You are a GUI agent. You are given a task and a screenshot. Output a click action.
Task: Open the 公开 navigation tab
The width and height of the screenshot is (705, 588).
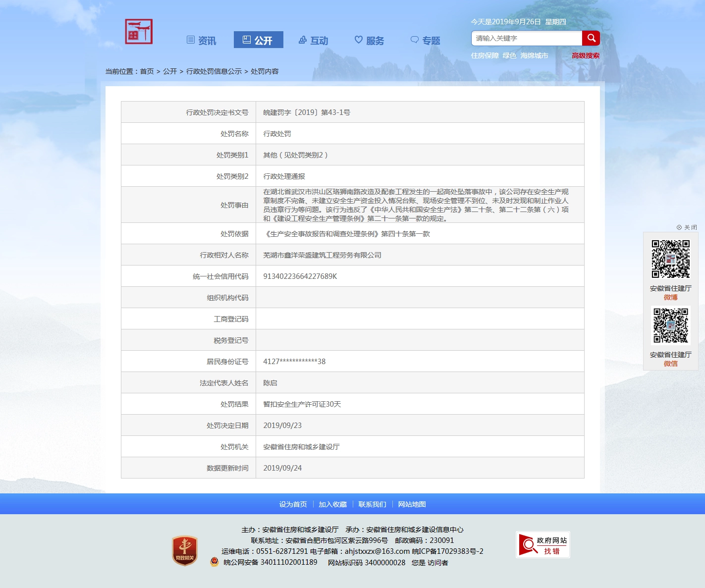click(x=258, y=40)
